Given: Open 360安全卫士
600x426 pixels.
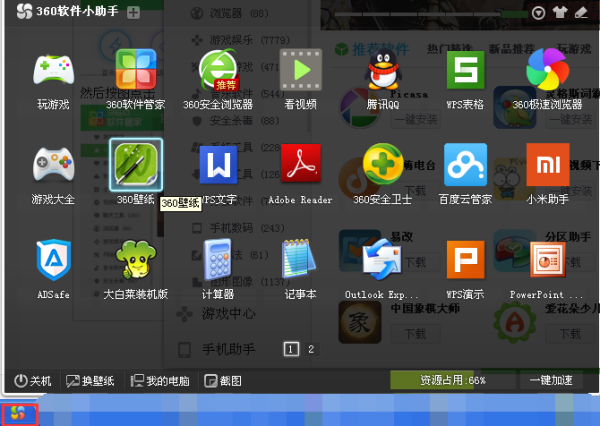Looking at the screenshot, I should pyautogui.click(x=383, y=164).
